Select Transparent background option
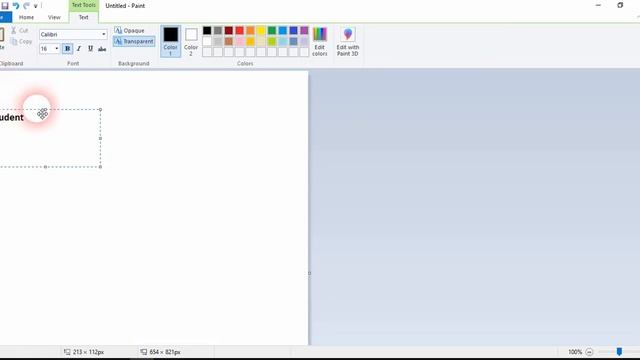The image size is (640, 360). point(134,41)
